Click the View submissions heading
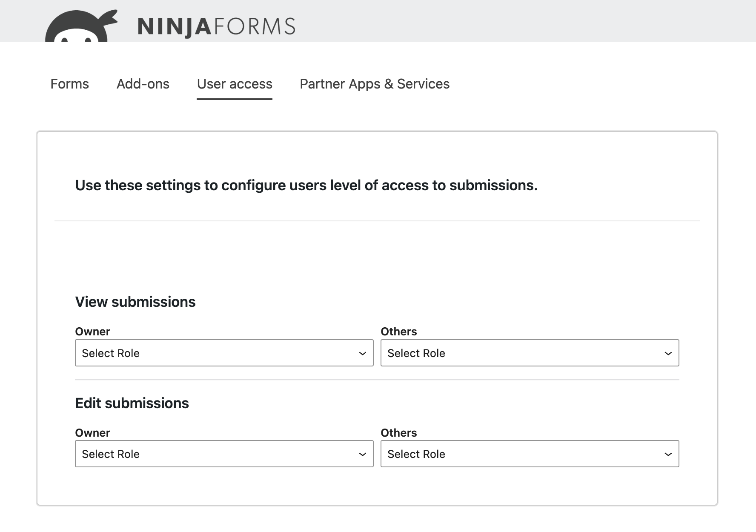This screenshot has height=532, width=756. pos(135,302)
